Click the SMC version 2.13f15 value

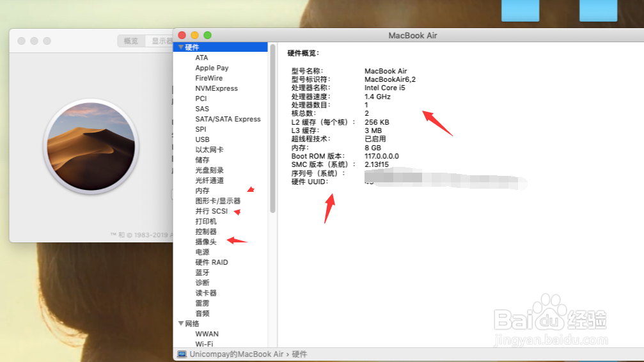click(x=376, y=165)
